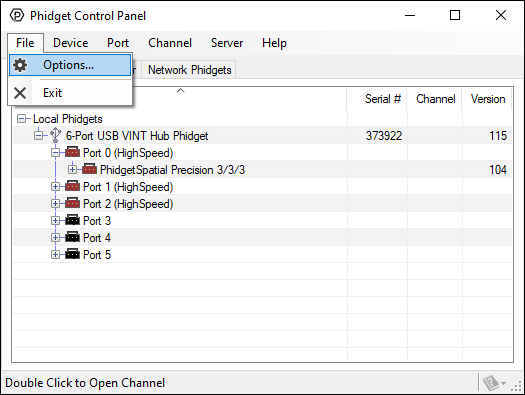Select the Port 2 (HighSpeed) label
The image size is (525, 395).
(x=128, y=204)
